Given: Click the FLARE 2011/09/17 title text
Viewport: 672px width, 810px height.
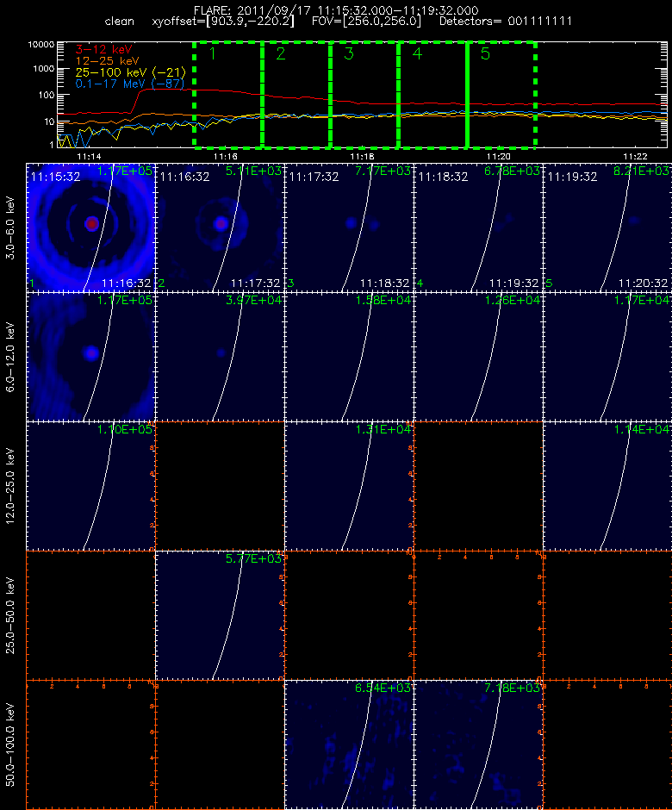Looking at the screenshot, I should (336, 10).
